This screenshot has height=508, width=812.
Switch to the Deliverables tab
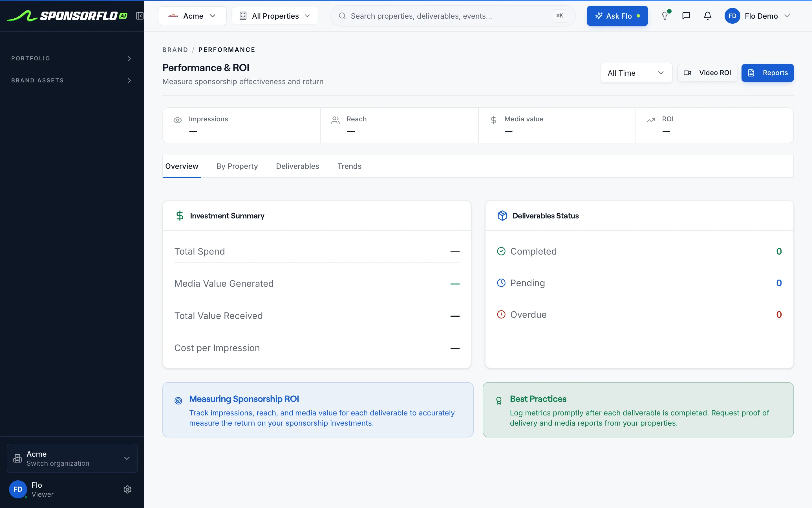(x=298, y=166)
